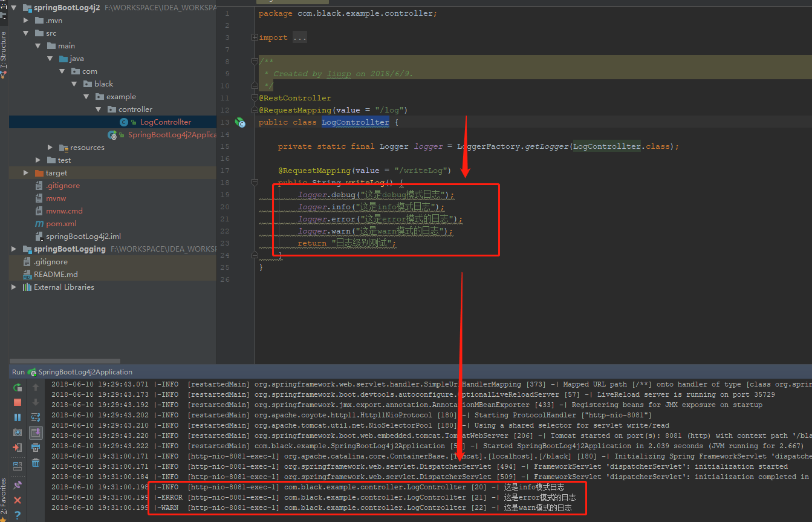Expand the resources folder
This screenshot has height=522, width=812.
(50, 148)
